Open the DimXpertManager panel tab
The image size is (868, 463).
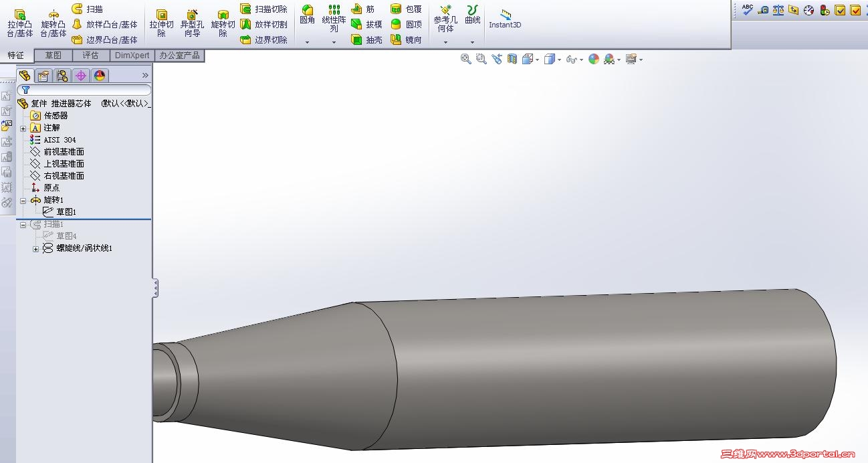pos(81,75)
